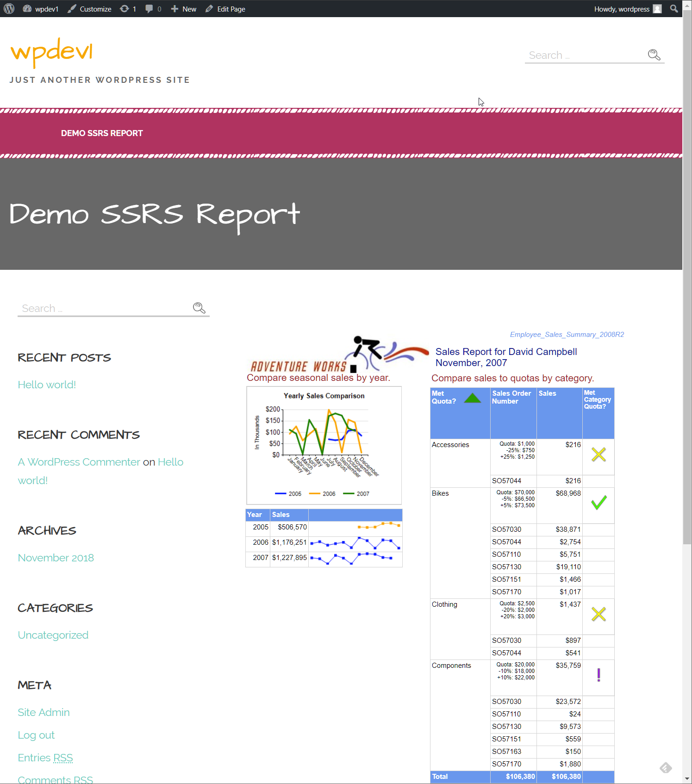692x784 pixels.
Task: Select Edit Page in admin bar
Action: click(225, 9)
